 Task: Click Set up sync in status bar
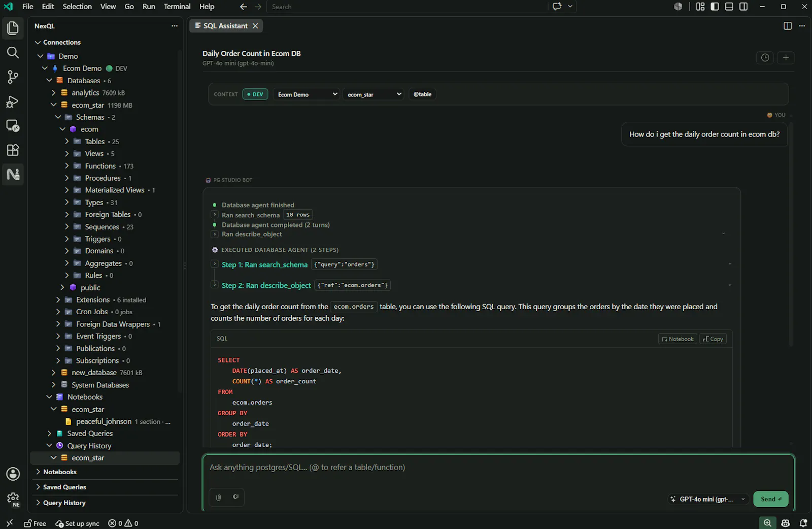click(x=78, y=523)
